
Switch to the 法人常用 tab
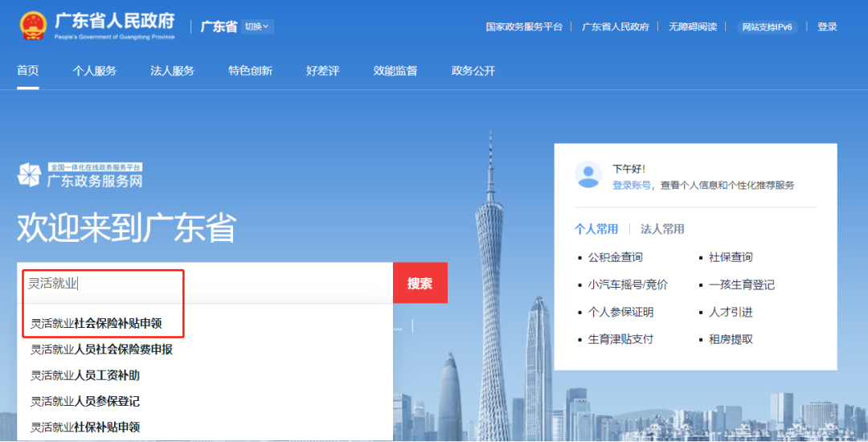[662, 229]
